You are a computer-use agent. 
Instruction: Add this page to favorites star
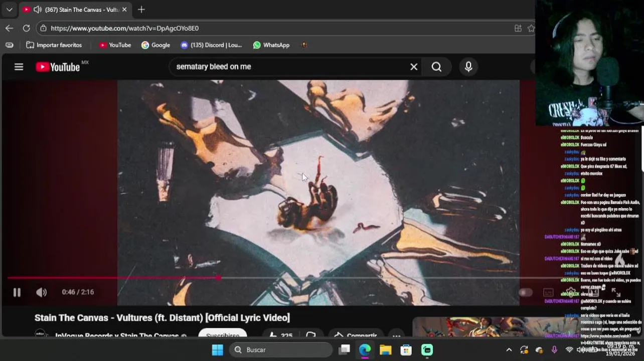tap(531, 28)
